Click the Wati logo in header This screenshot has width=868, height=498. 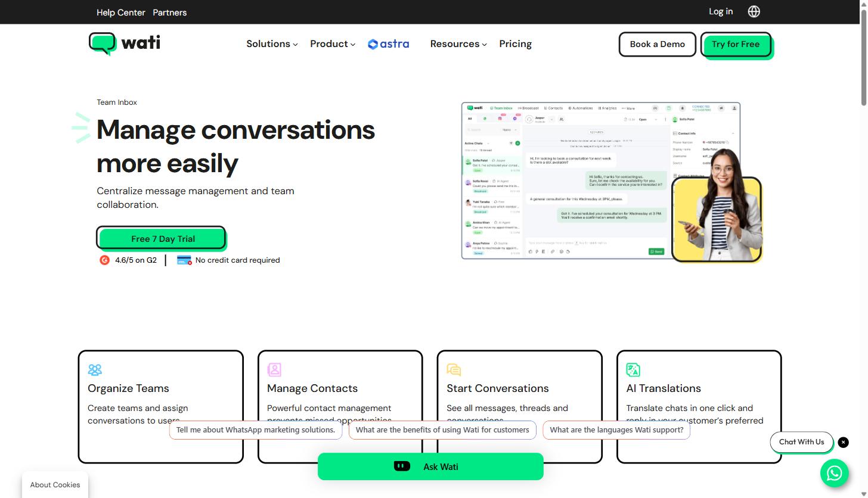tap(125, 43)
